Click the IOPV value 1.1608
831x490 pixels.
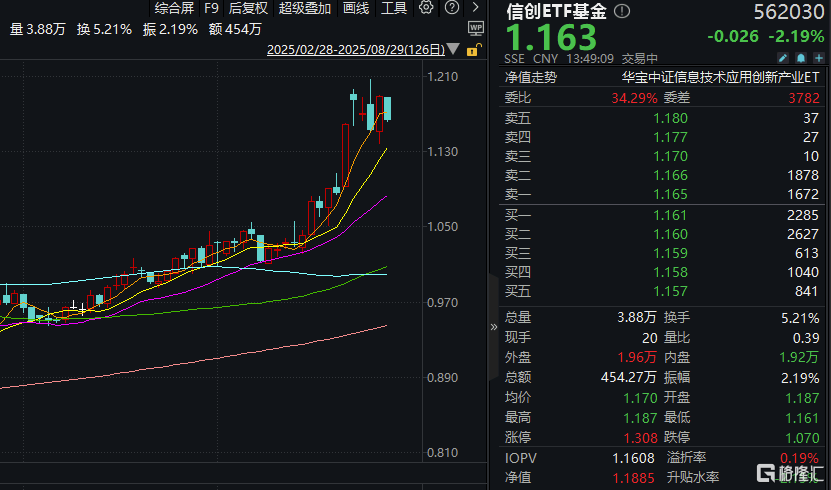pyautogui.click(x=633, y=458)
